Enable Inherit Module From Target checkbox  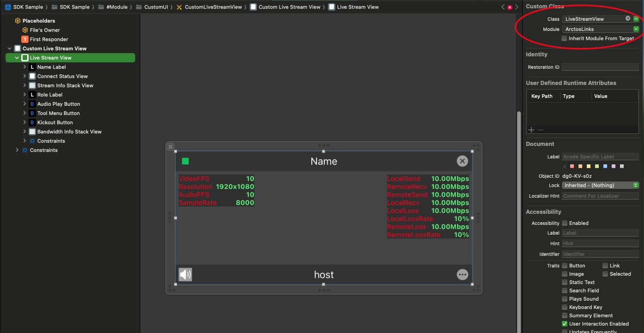(x=564, y=38)
